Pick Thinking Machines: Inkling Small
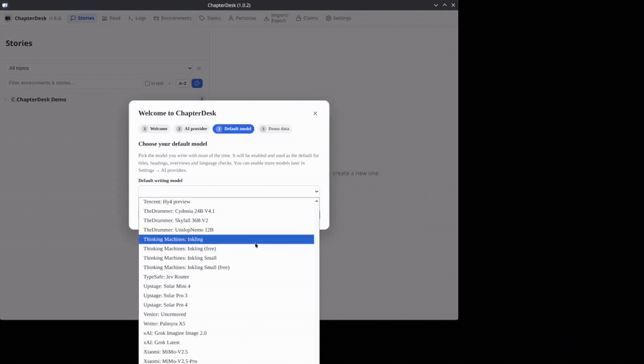 point(226,258)
